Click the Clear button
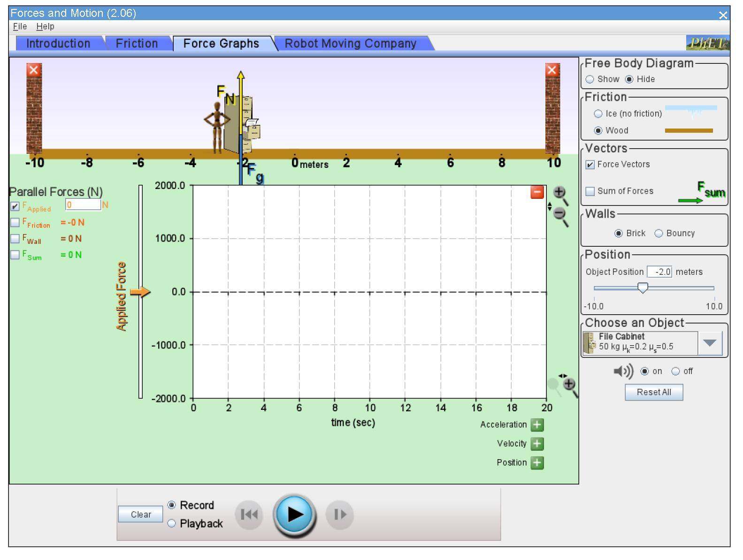This screenshot has width=743, height=560. tap(141, 515)
